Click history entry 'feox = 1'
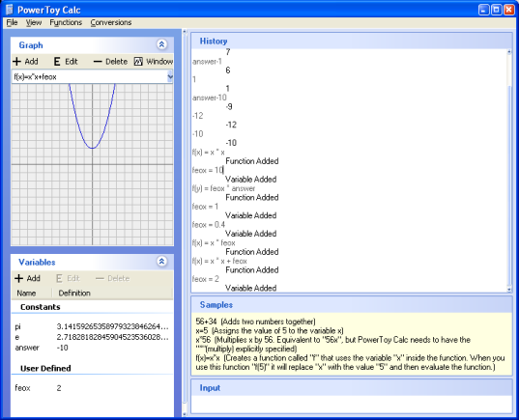 click(205, 207)
